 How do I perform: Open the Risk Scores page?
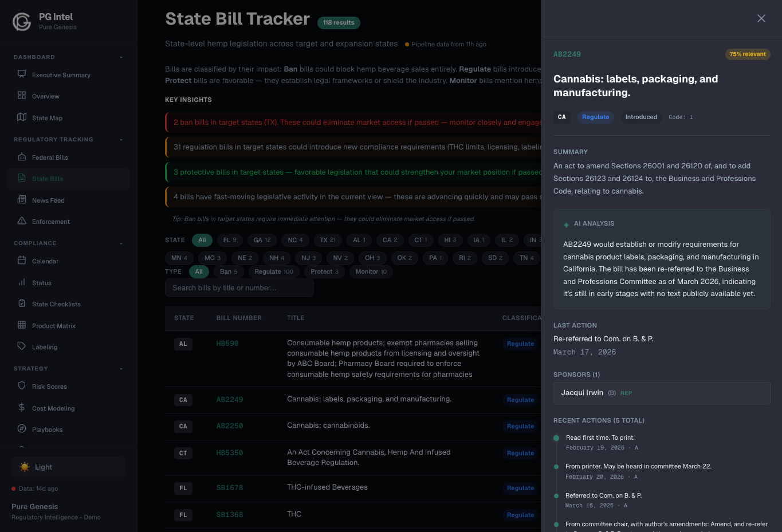[50, 386]
